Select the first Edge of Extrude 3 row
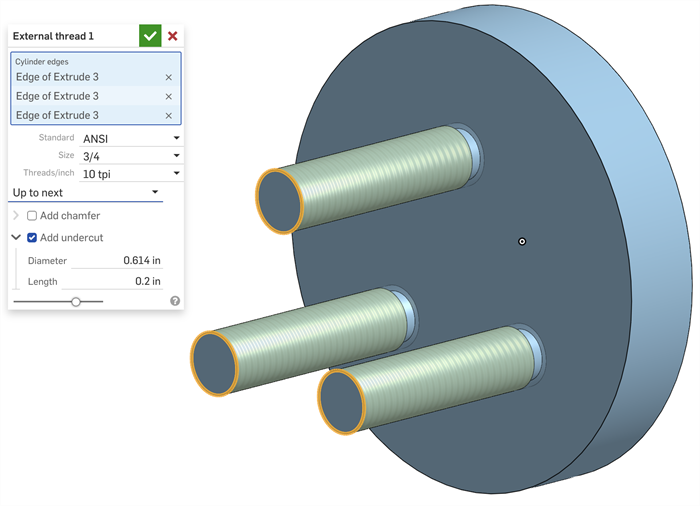The height and width of the screenshot is (506, 700). point(96,77)
